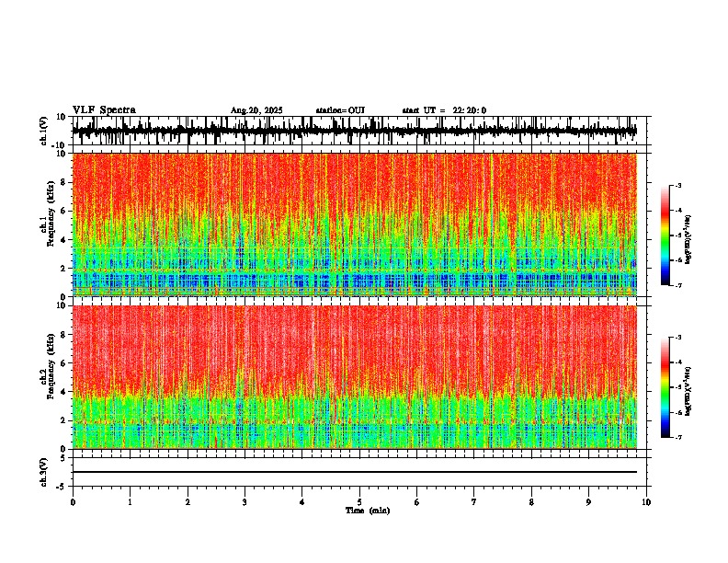Image resolution: width=728 pixels, height=563 pixels.
Task: Click the ch.1 "Frequency (kHz)" axis label
Action: click(51, 213)
